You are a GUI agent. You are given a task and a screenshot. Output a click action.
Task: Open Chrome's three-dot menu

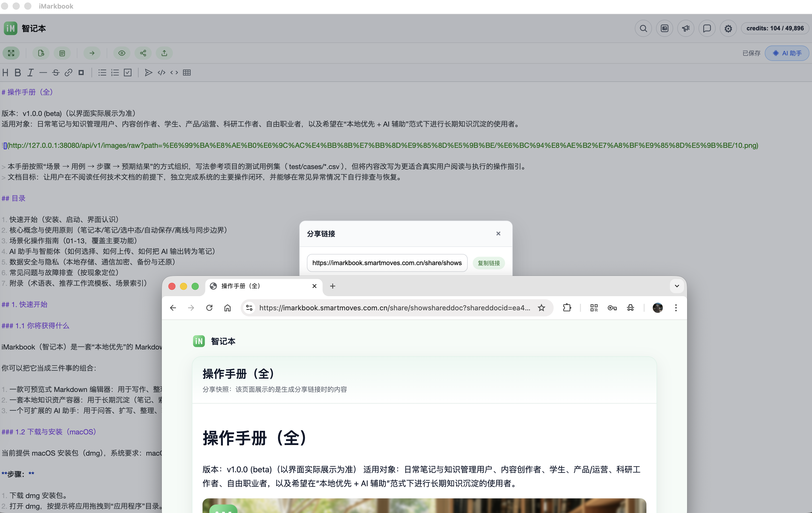click(x=676, y=308)
